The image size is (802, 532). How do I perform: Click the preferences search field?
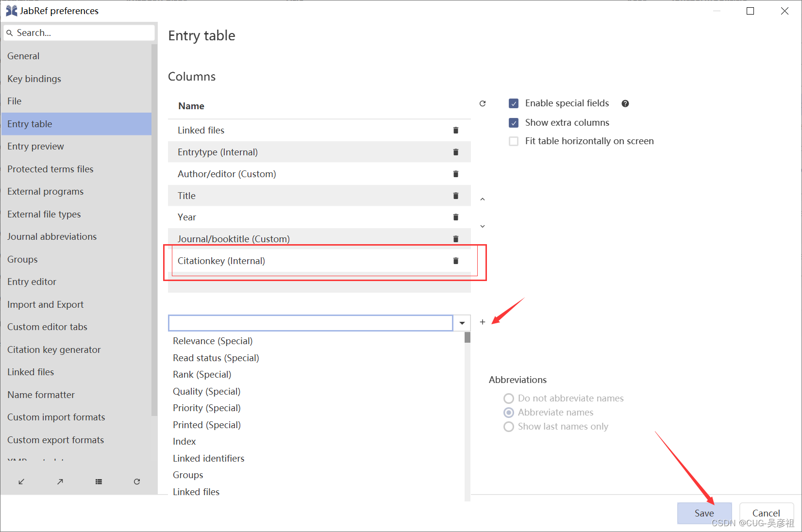[79, 33]
